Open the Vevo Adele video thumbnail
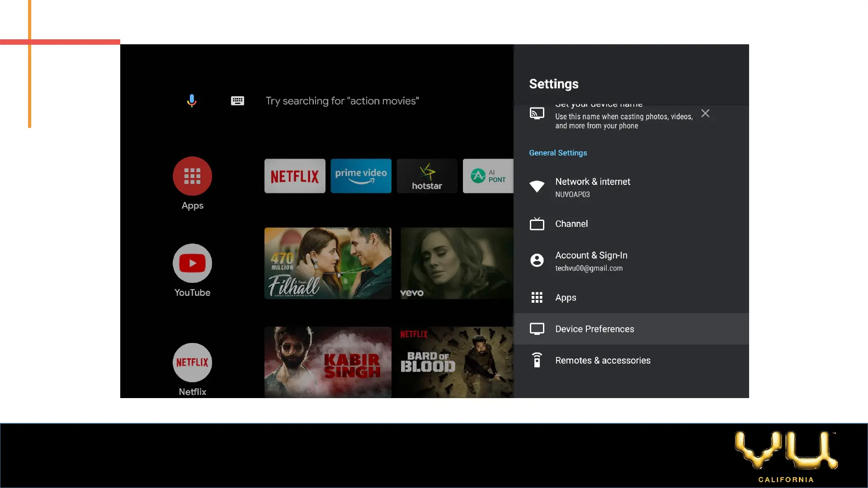 click(456, 263)
